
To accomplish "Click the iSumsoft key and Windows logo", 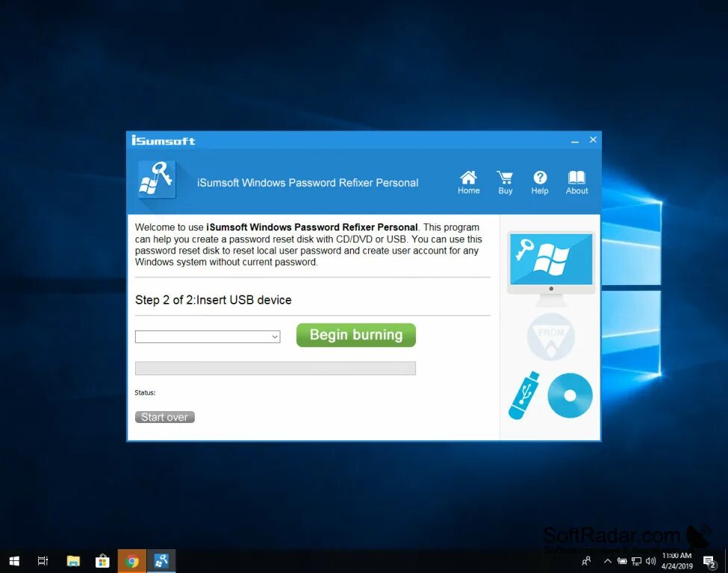I will point(157,180).
